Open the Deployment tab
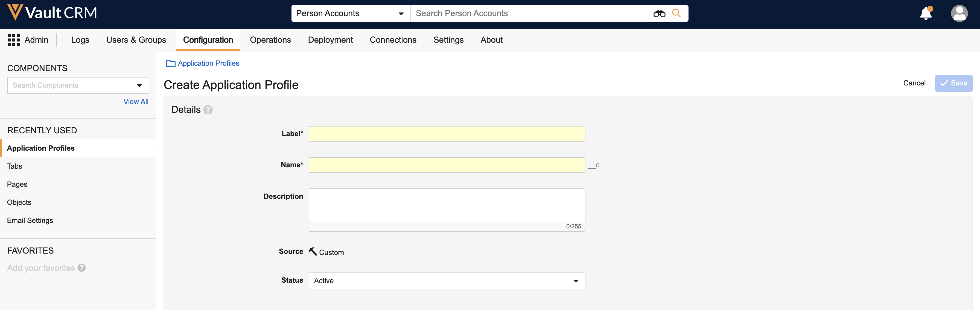This screenshot has height=310, width=980. [x=330, y=40]
